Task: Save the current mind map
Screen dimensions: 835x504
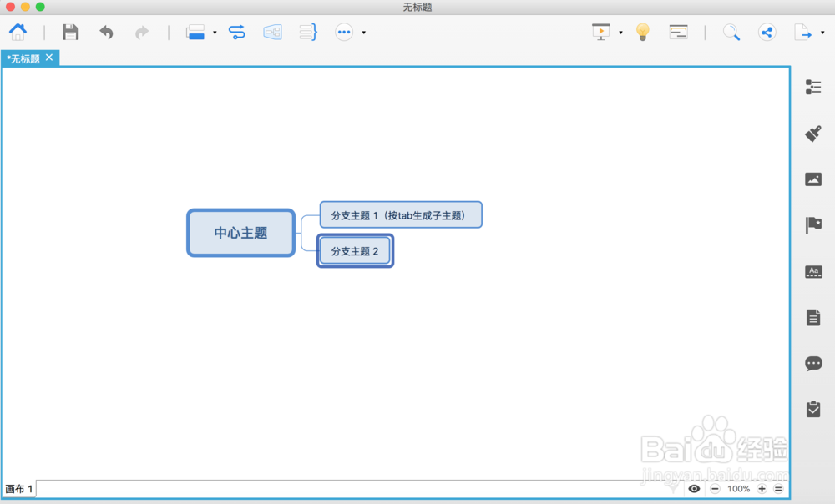Action: [70, 32]
